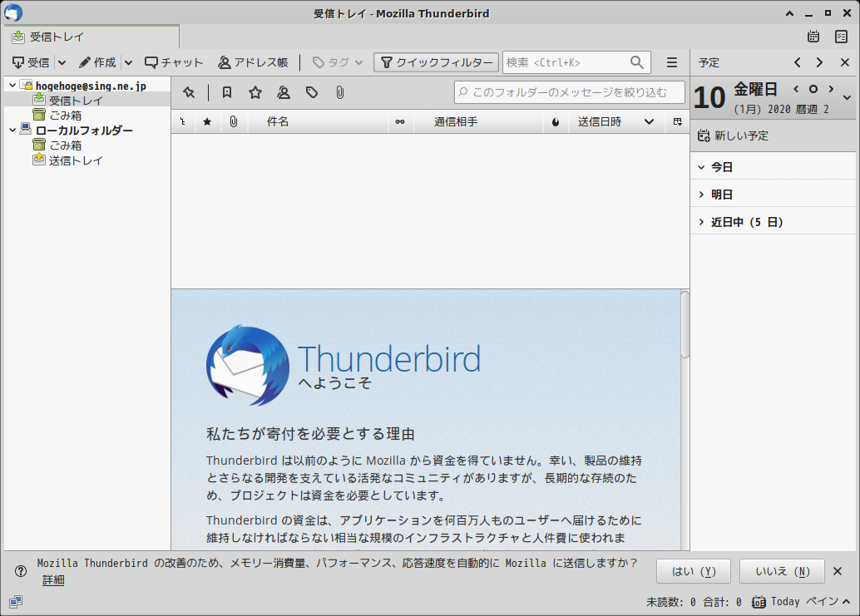Click はい (Y) to send data
This screenshot has height=616, width=860.
click(694, 572)
